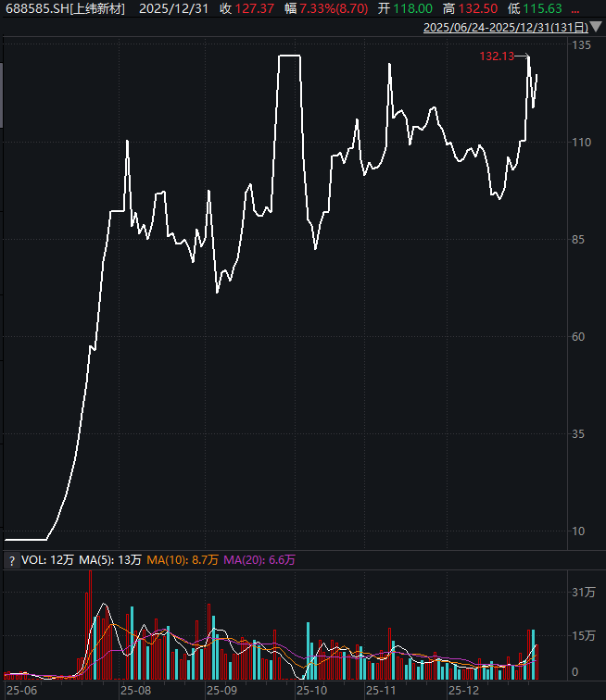Click the 2025/12/31 date in the header
Image resolution: width=606 pixels, height=700 pixels.
tap(174, 8)
